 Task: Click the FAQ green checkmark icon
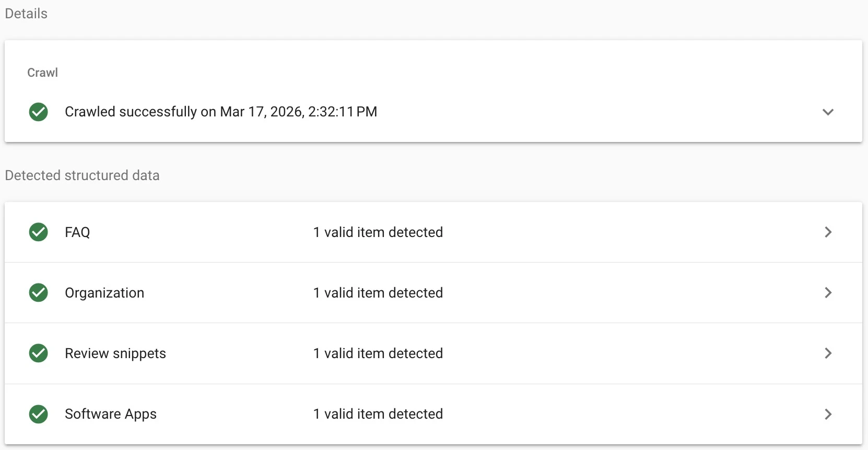click(x=38, y=232)
